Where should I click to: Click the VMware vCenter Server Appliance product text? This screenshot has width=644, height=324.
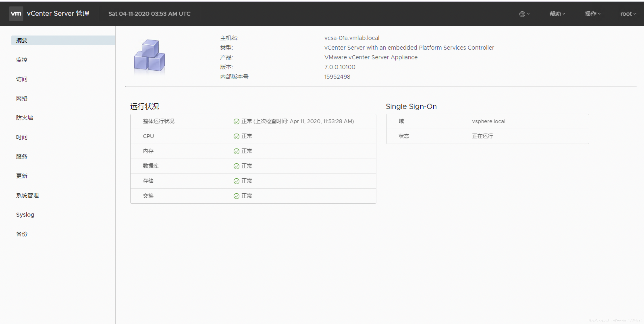tap(371, 57)
